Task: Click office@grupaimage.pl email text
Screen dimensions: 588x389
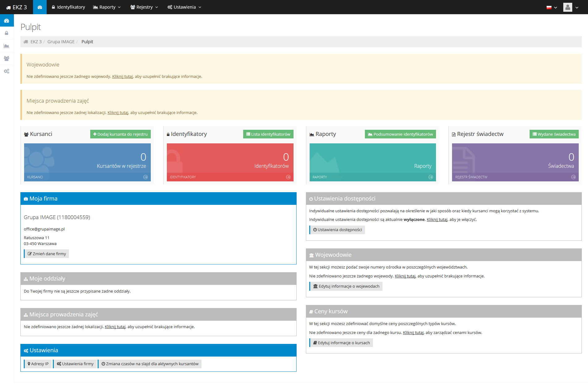Action: [44, 229]
